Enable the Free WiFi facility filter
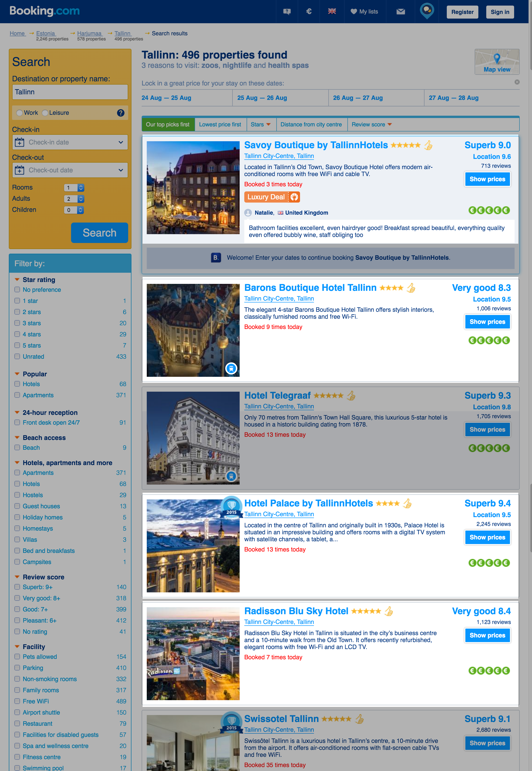The height and width of the screenshot is (771, 532). (x=17, y=701)
